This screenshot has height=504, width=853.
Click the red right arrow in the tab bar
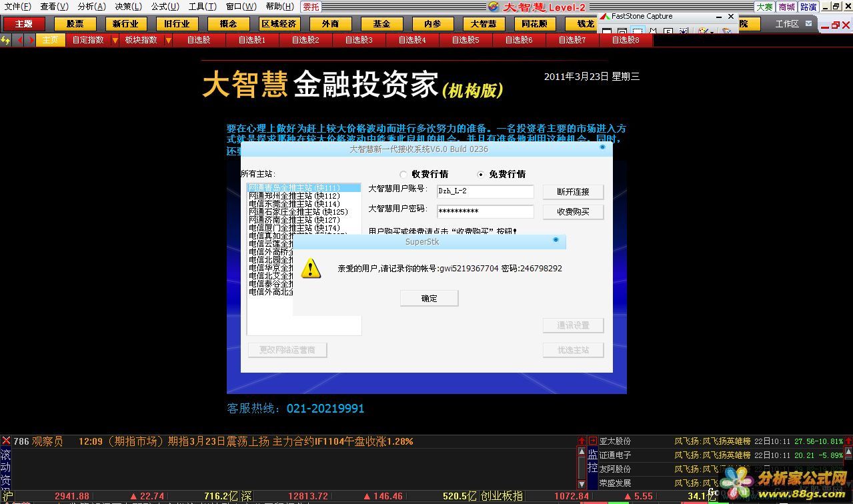[31, 40]
